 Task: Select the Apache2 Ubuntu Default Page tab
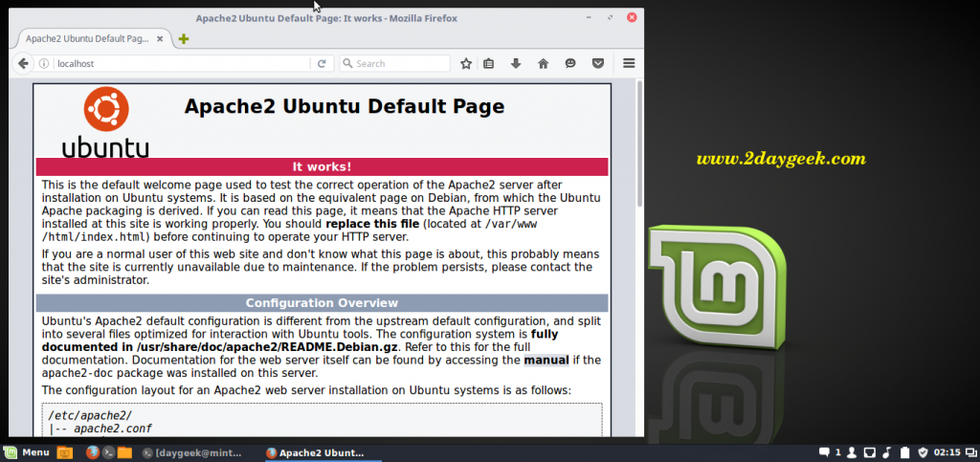point(84,38)
